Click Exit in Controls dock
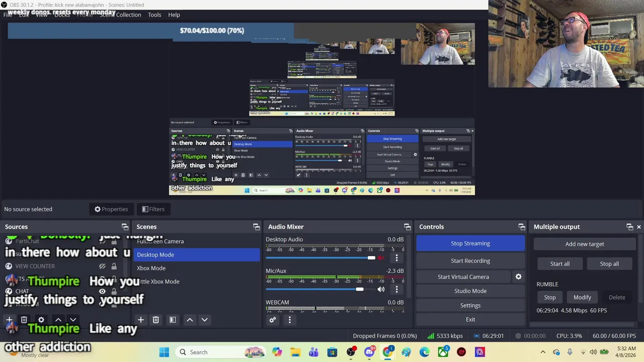Viewport: 644px width, 362px height. click(470, 319)
